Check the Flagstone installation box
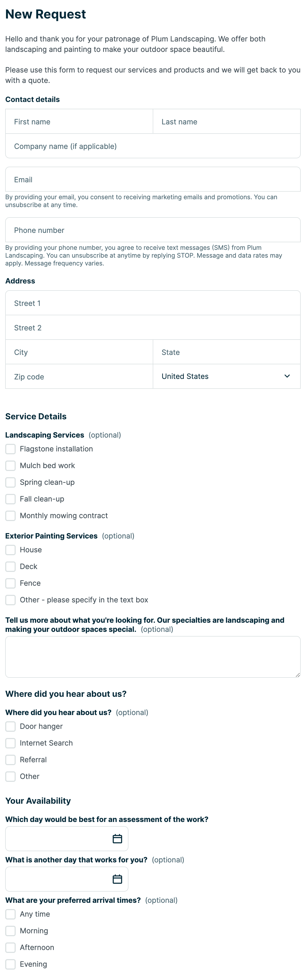Image resolution: width=307 pixels, height=980 pixels. (x=11, y=449)
